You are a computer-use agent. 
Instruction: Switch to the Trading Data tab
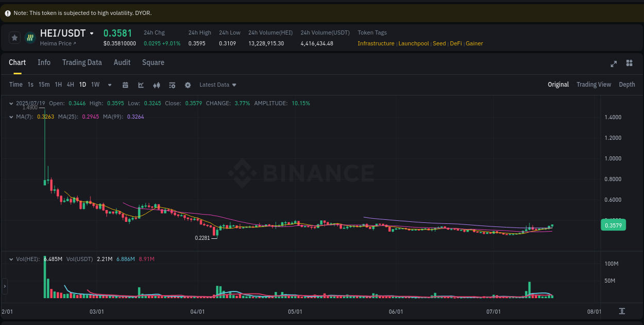82,62
